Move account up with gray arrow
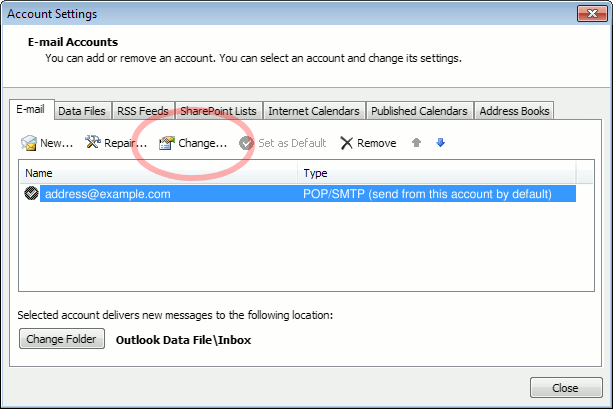613x409 pixels. tap(417, 143)
